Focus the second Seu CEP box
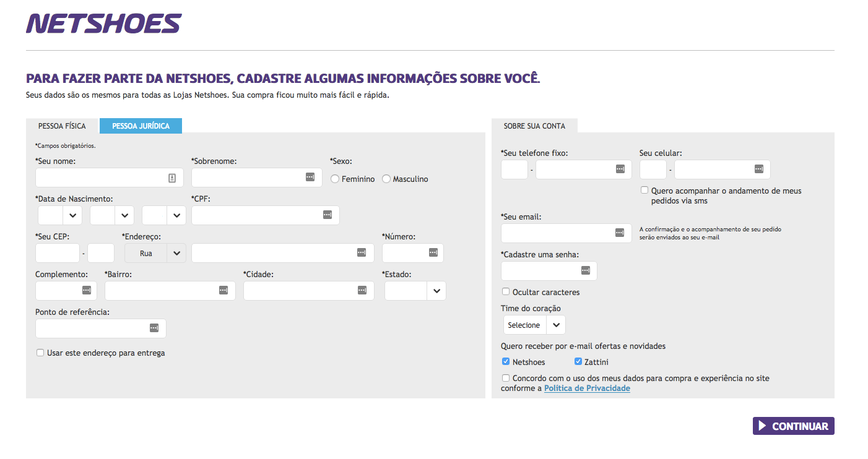 coord(101,253)
